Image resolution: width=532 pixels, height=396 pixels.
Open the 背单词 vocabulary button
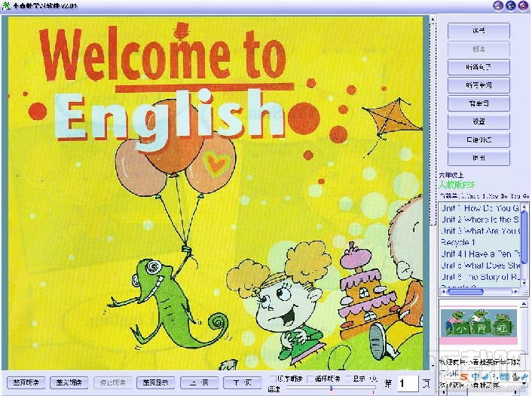click(478, 103)
